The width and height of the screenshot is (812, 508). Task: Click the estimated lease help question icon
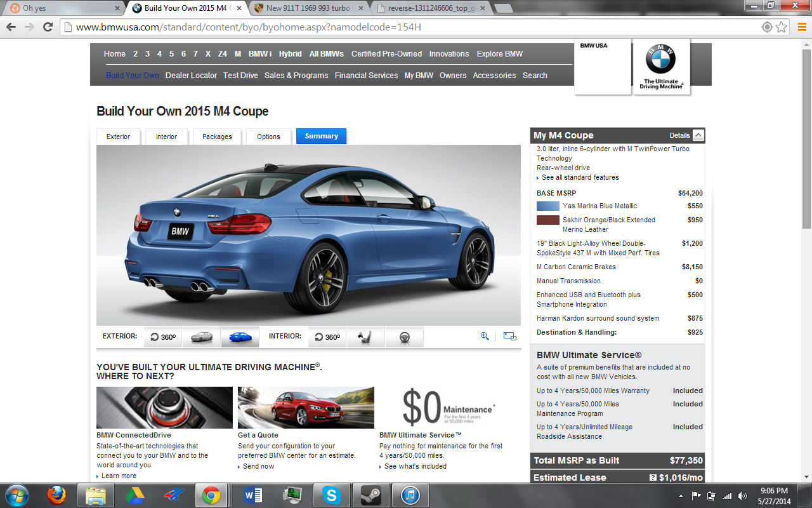[653, 478]
